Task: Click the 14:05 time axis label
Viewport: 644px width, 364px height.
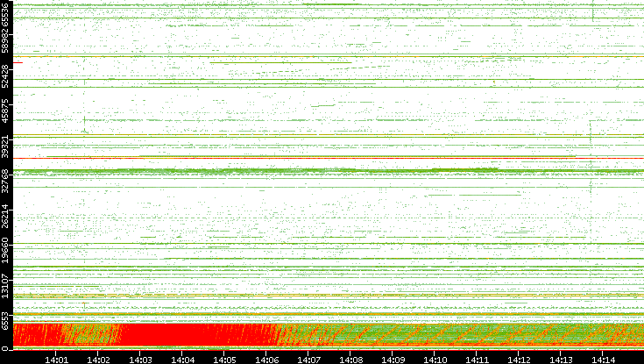Action: pyautogui.click(x=224, y=358)
